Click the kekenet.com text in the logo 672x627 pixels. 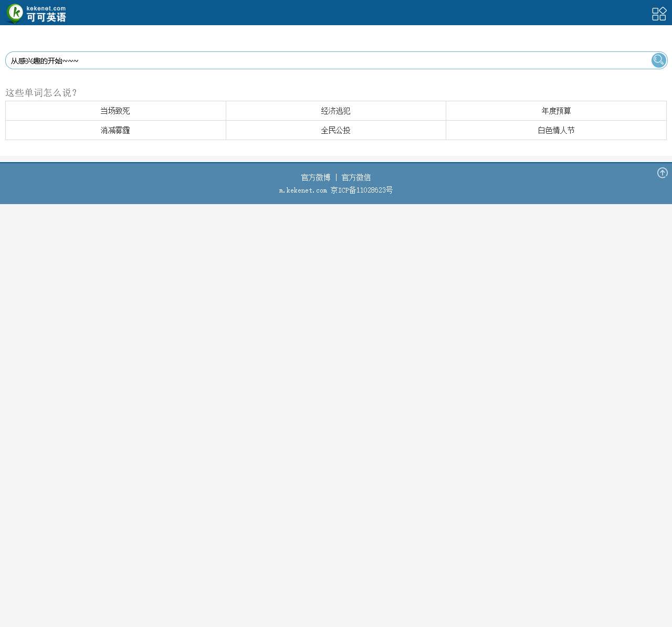(46, 8)
